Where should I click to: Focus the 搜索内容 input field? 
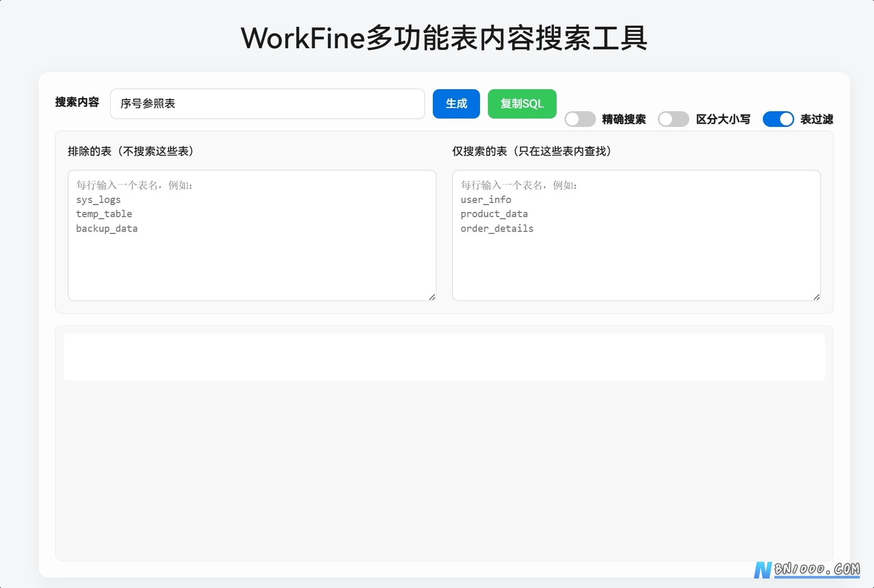coord(268,104)
